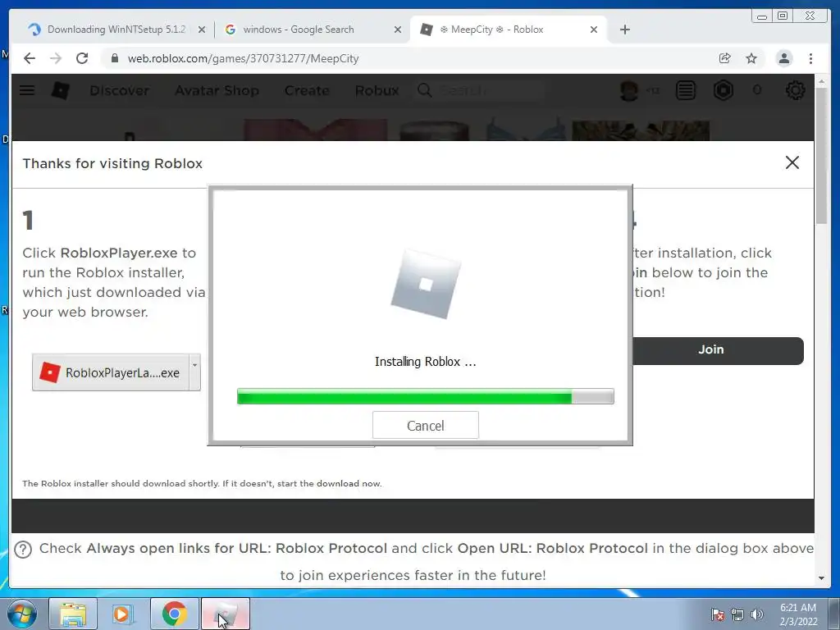
Task: Open the Roblox hamburger menu
Action: click(27, 90)
